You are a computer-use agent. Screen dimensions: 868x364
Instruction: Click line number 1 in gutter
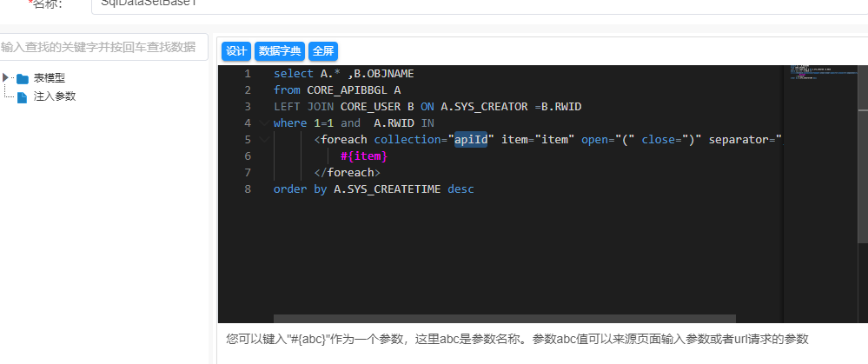pos(248,74)
